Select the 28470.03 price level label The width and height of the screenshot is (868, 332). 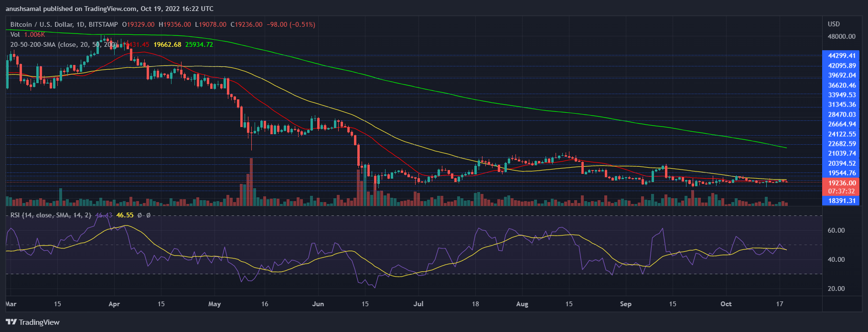click(x=842, y=115)
